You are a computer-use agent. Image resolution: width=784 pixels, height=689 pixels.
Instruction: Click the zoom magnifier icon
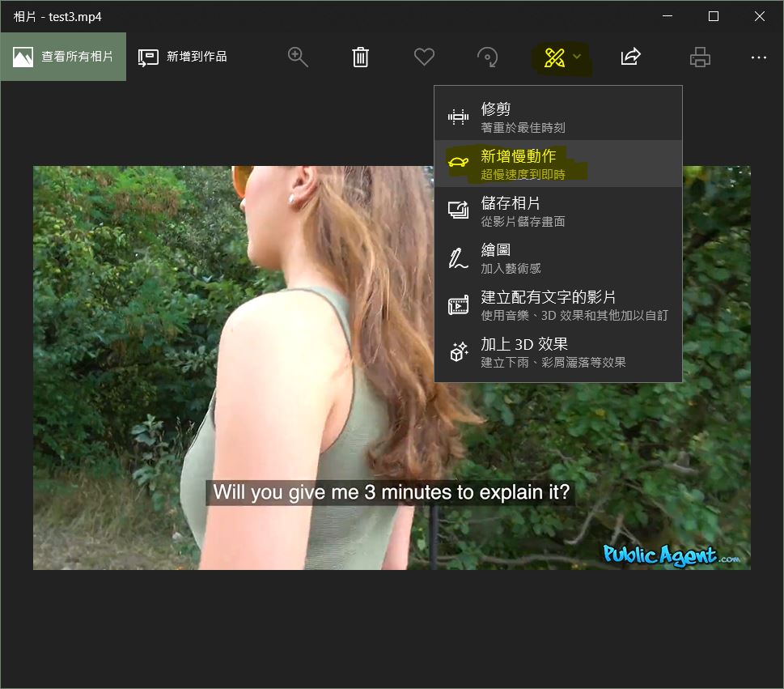point(298,57)
